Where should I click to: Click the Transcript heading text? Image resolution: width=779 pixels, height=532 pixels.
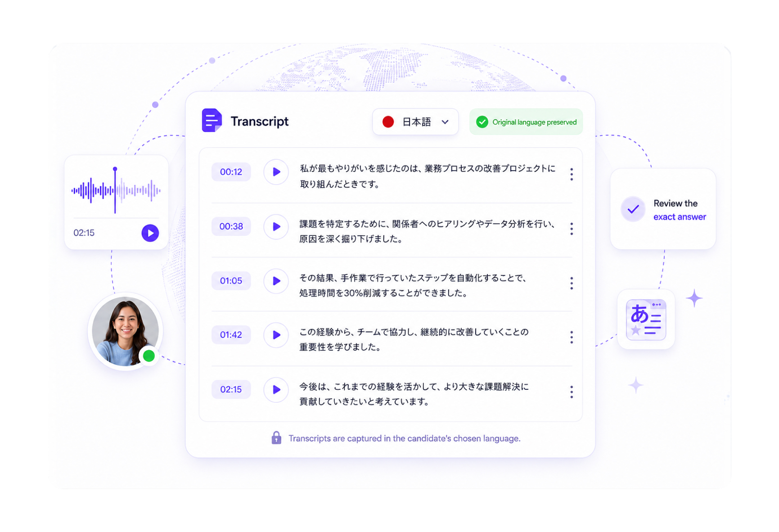click(x=260, y=122)
